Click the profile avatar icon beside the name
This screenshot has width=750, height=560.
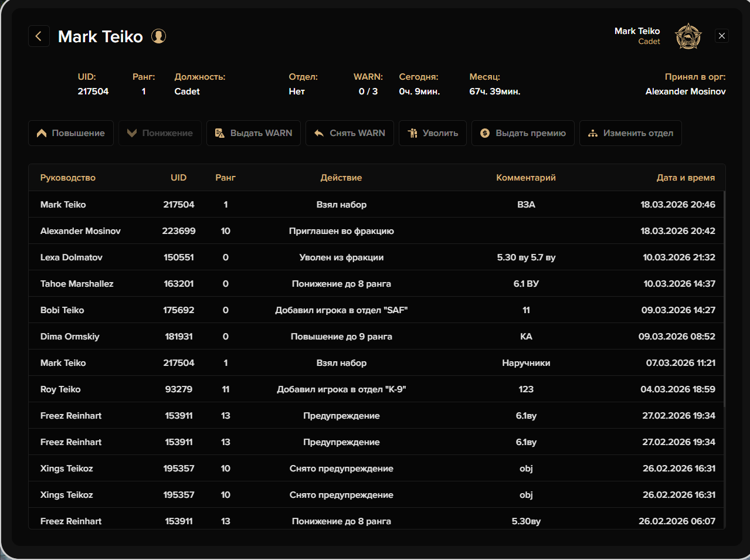coord(158,36)
